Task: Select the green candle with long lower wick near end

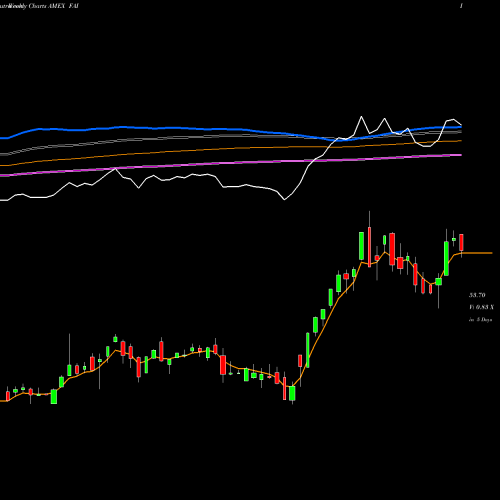Action: [439, 282]
